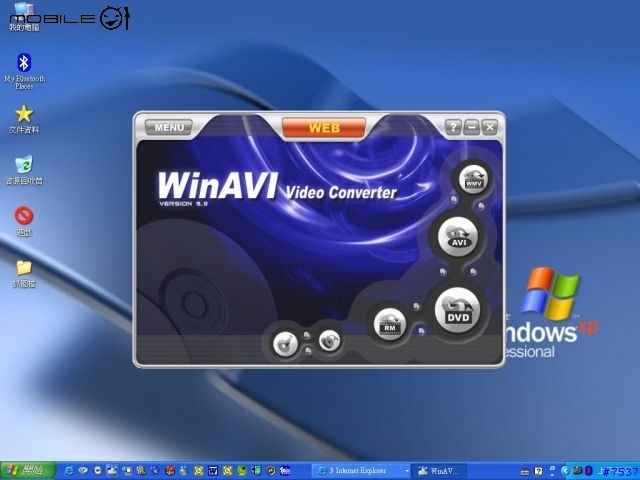Image resolution: width=640 pixels, height=480 pixels.
Task: Open the MENU button in WinAVI
Action: (x=169, y=127)
